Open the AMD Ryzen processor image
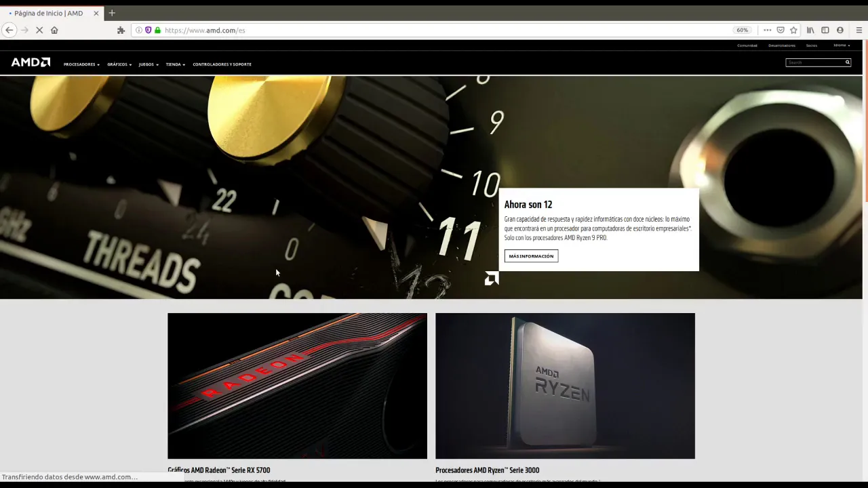Image resolution: width=868 pixels, height=488 pixels. pos(565,386)
